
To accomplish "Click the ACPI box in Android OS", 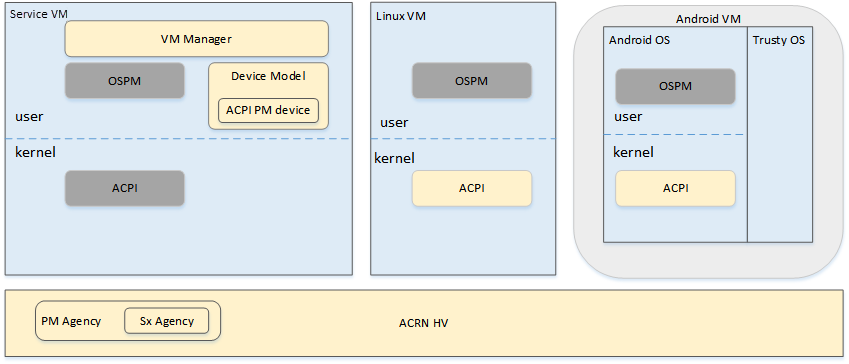I will 675,188.
